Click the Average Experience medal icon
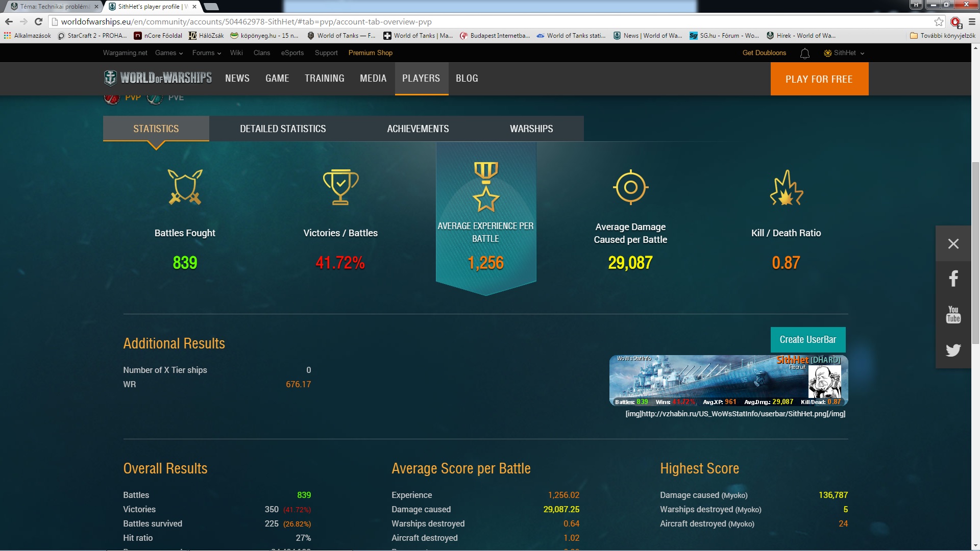Viewport: 980px width, 551px height. click(x=485, y=187)
